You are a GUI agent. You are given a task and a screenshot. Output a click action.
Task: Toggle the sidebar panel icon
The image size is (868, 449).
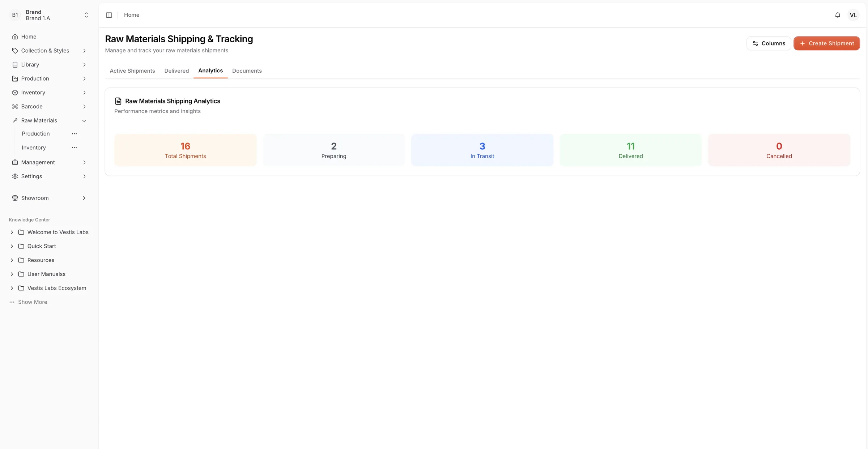[109, 15]
